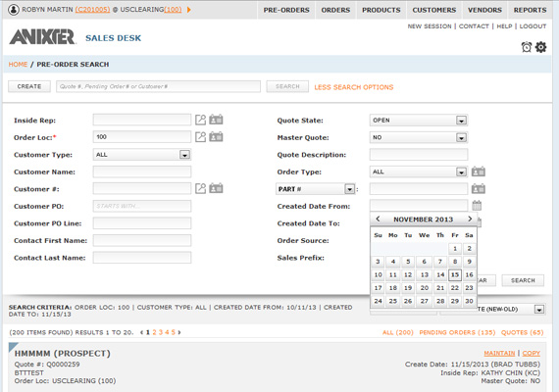This screenshot has width=559, height=392.
Task: Click the LOGOUT link
Action: (x=533, y=26)
